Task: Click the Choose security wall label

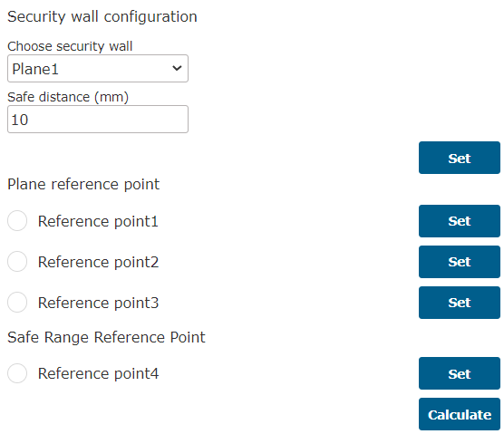Action: pyautogui.click(x=70, y=46)
